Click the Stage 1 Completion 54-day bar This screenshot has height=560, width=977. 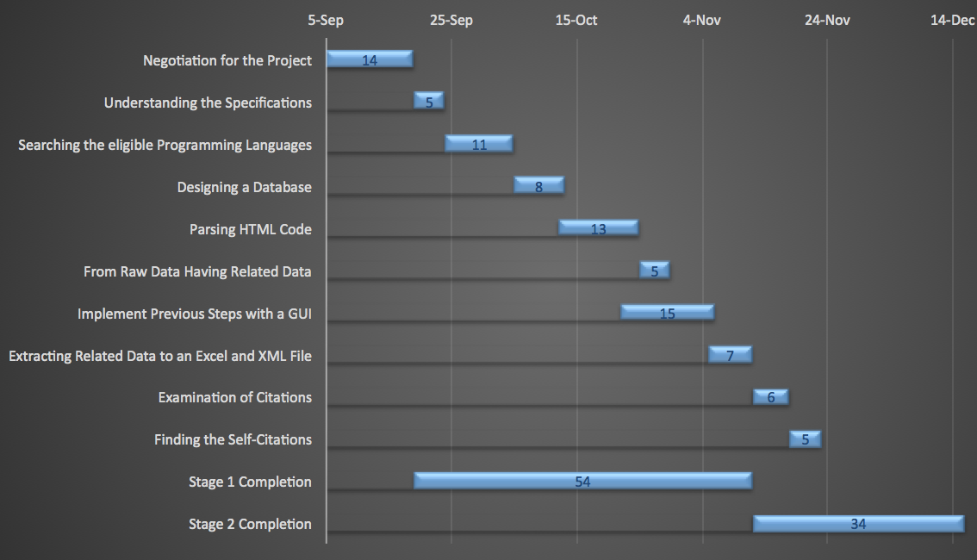pyautogui.click(x=582, y=481)
